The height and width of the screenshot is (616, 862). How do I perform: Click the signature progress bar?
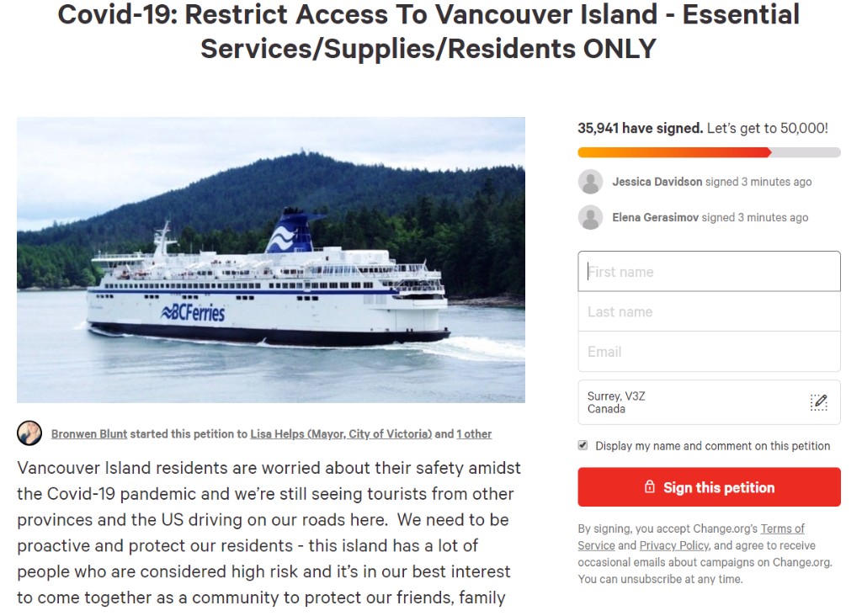point(709,152)
